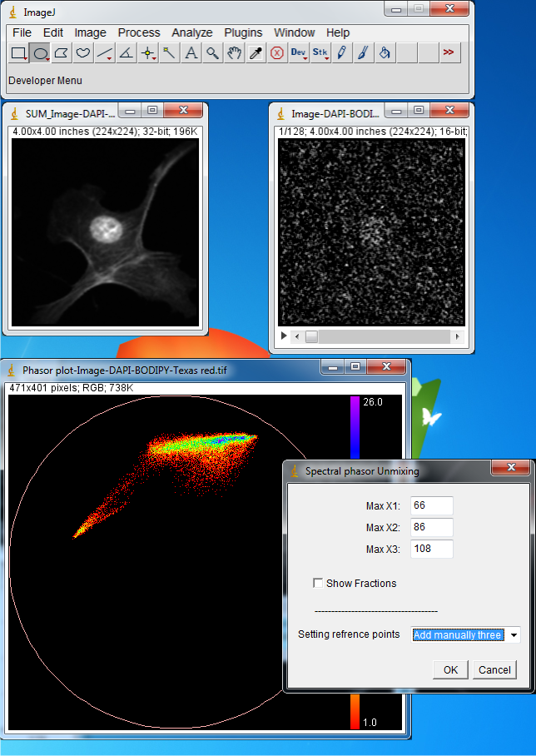Close the Spectral phasor Unmixing dialog
The width and height of the screenshot is (536, 756).
click(x=511, y=467)
